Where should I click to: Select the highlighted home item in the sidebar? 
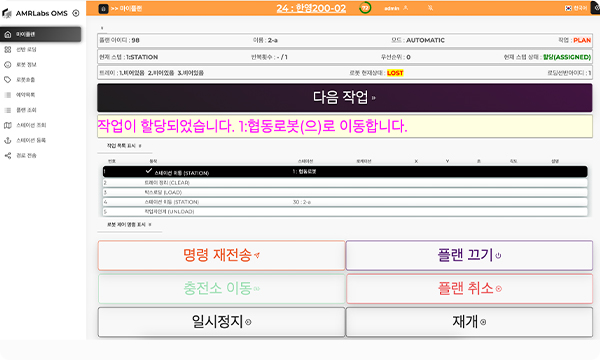(x=41, y=34)
